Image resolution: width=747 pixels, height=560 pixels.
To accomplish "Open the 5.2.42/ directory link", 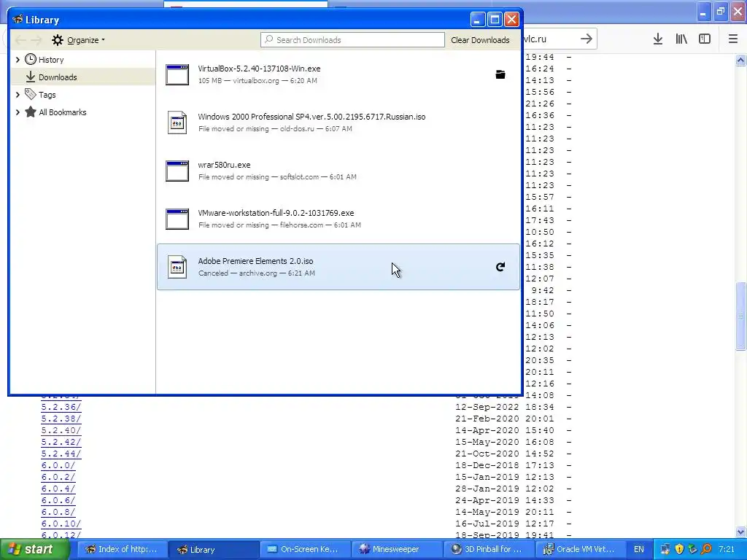I will (x=61, y=442).
